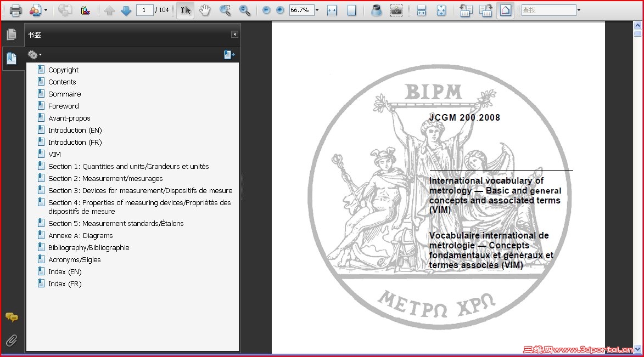Image resolution: width=644 pixels, height=357 pixels.
Task: Open the Introduction (FR) bookmark
Action: coord(75,142)
